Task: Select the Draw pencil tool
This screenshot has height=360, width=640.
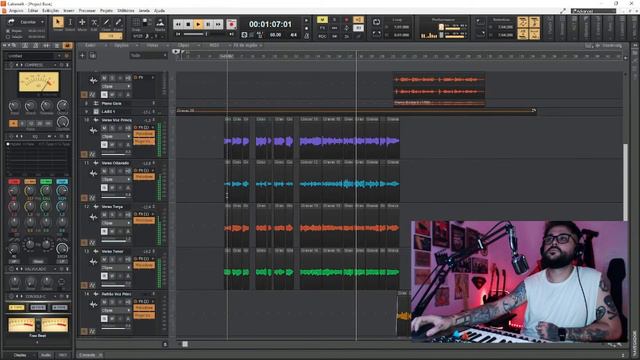Action: point(106,22)
